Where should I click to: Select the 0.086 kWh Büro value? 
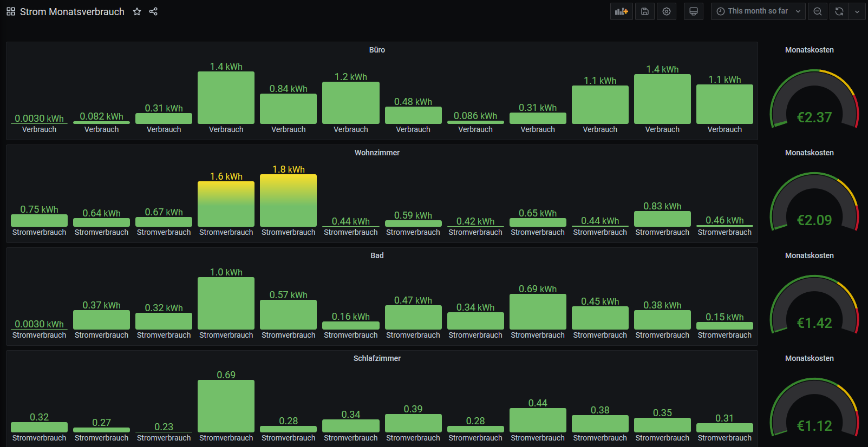(x=475, y=116)
